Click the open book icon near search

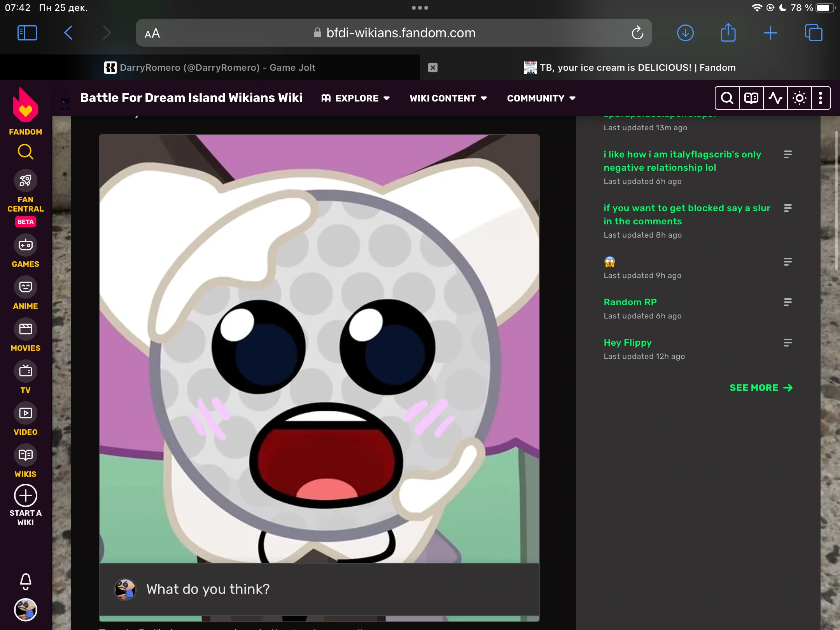(751, 98)
